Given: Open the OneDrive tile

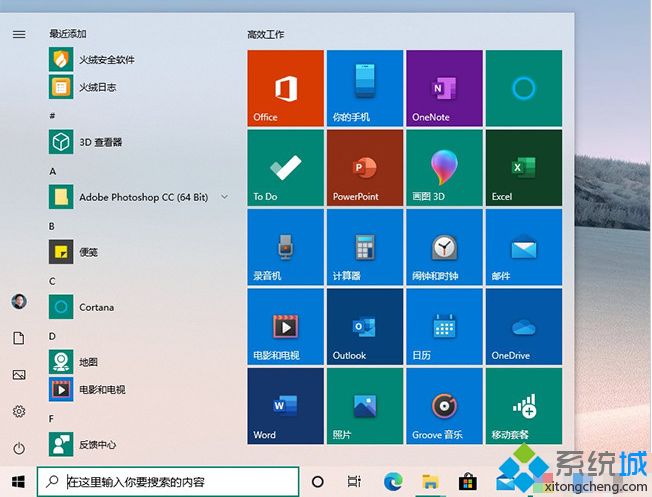Looking at the screenshot, I should point(524,326).
